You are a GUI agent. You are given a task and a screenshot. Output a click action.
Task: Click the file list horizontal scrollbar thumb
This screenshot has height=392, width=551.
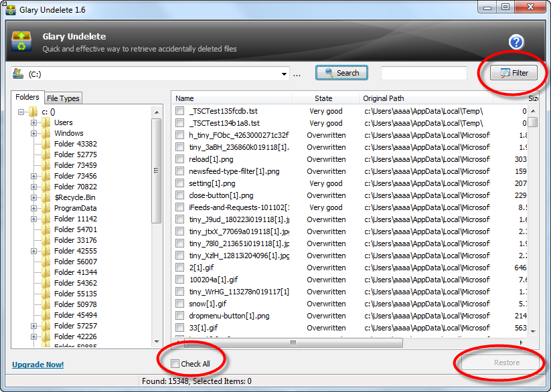point(293,342)
